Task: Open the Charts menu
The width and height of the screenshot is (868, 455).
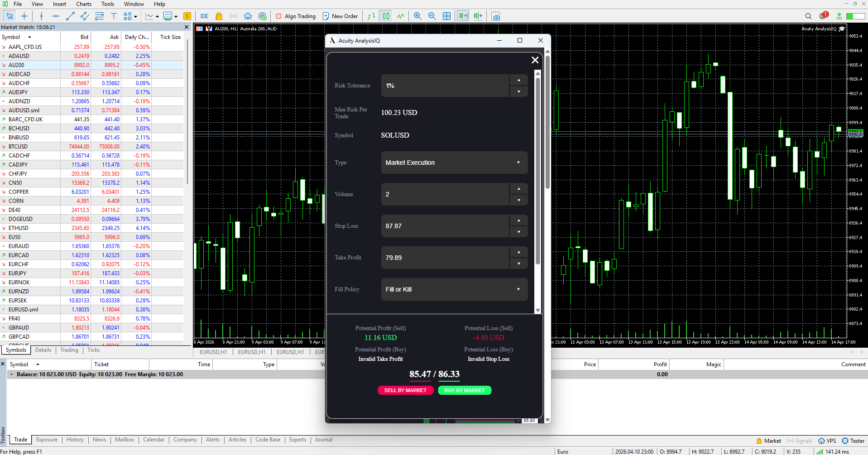Action: click(x=84, y=4)
